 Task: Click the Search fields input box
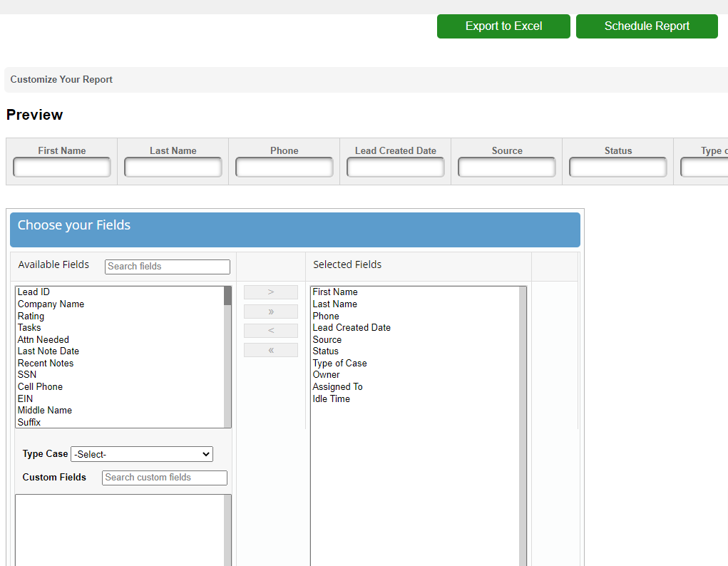pos(168,267)
